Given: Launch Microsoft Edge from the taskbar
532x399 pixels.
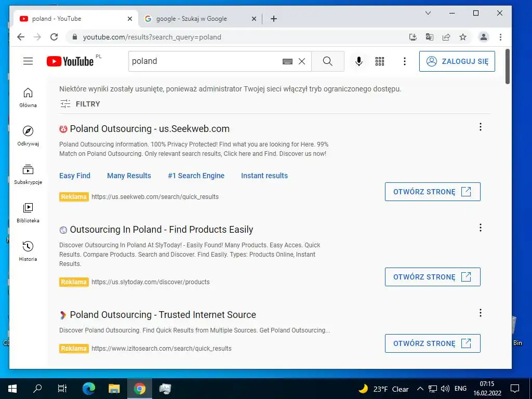Looking at the screenshot, I should coord(89,389).
